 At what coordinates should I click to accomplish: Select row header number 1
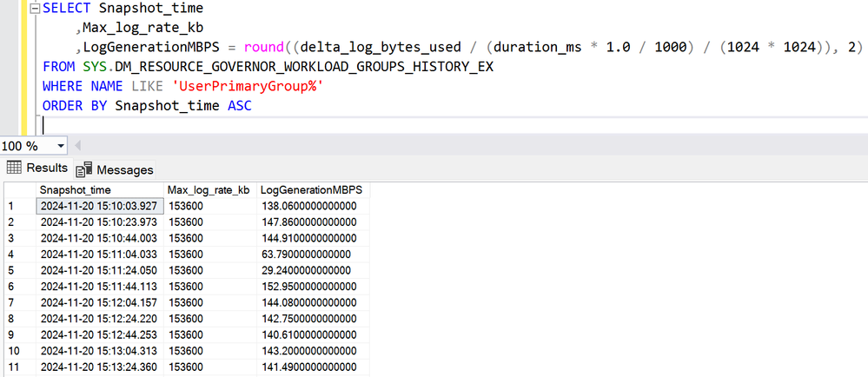coord(19,206)
